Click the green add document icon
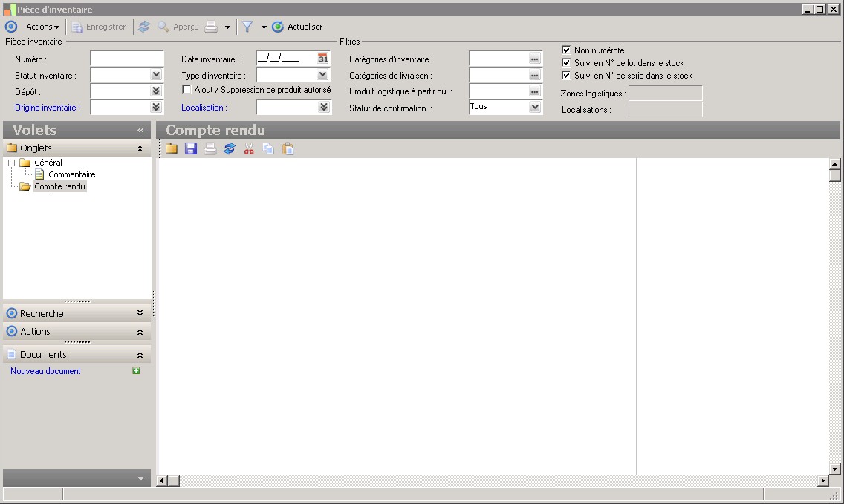 tap(136, 370)
